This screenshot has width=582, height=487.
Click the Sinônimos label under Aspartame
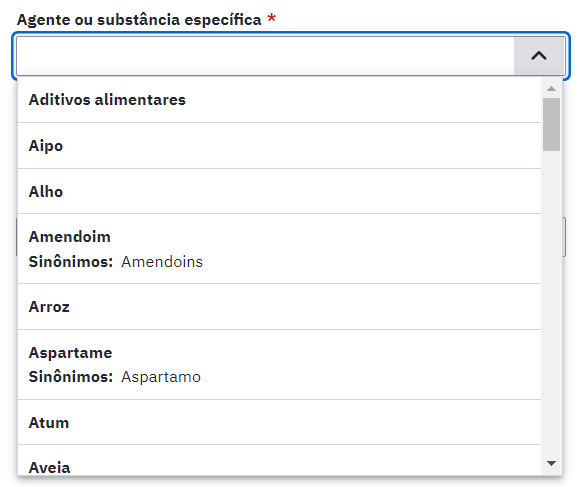pyautogui.click(x=71, y=377)
